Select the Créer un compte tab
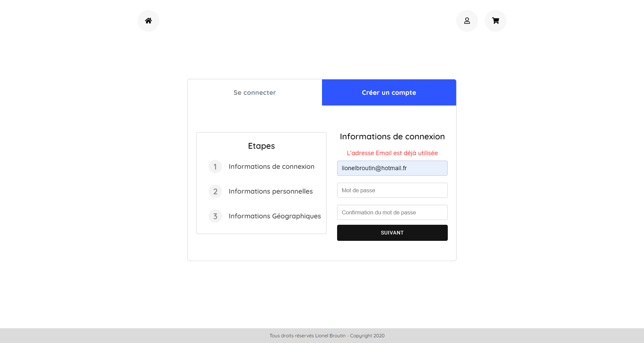 tap(389, 92)
